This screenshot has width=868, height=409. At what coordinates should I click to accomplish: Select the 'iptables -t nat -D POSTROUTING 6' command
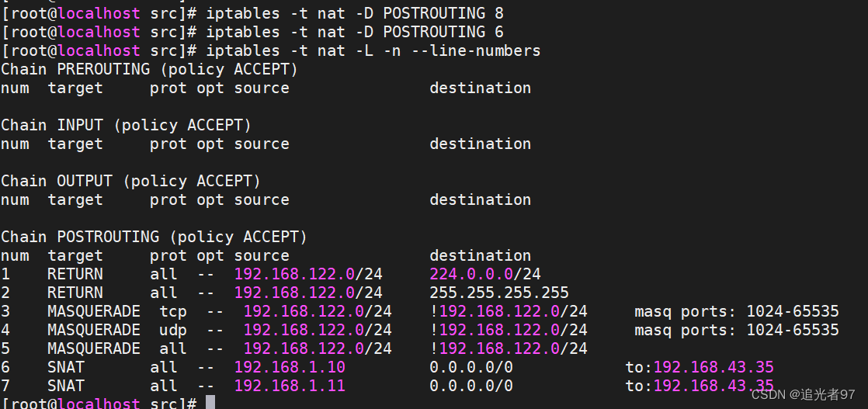pyautogui.click(x=355, y=32)
